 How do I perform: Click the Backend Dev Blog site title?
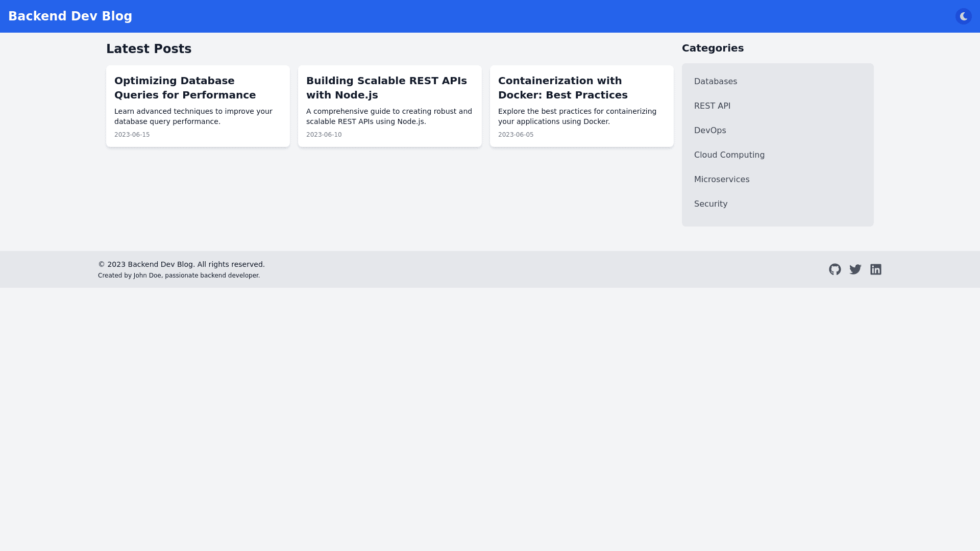point(70,16)
